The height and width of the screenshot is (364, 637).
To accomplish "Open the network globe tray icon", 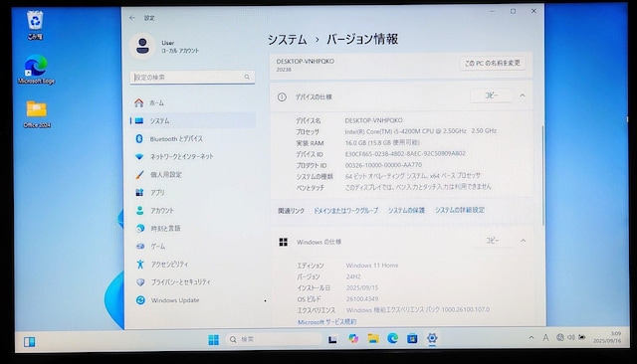I will click(560, 337).
